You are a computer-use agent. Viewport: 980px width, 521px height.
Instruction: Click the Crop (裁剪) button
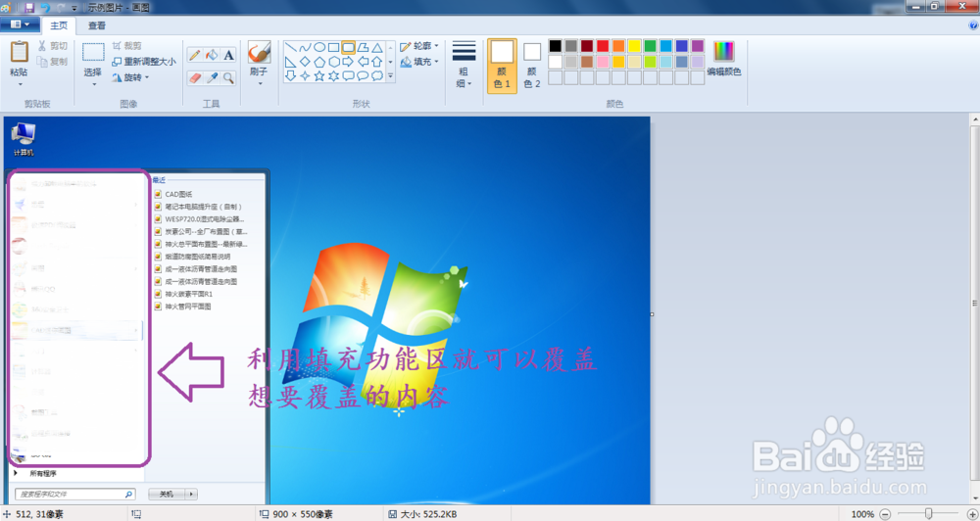pos(126,46)
